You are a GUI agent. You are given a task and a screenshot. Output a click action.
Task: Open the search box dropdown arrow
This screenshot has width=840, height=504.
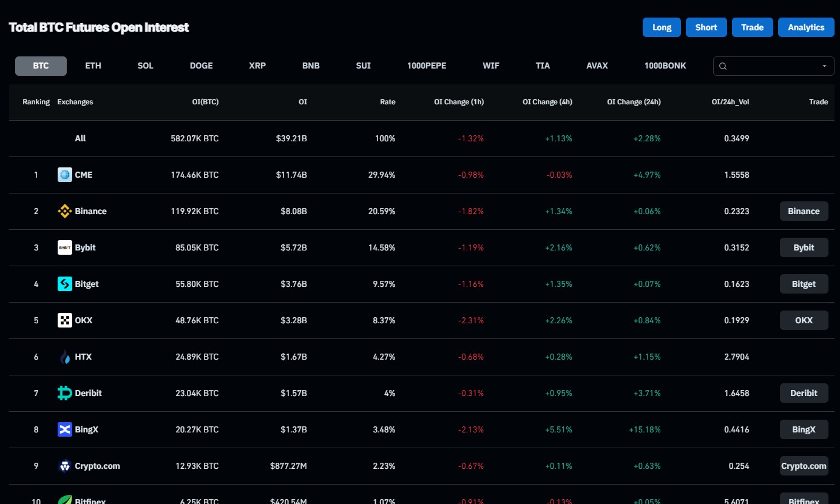coord(824,66)
